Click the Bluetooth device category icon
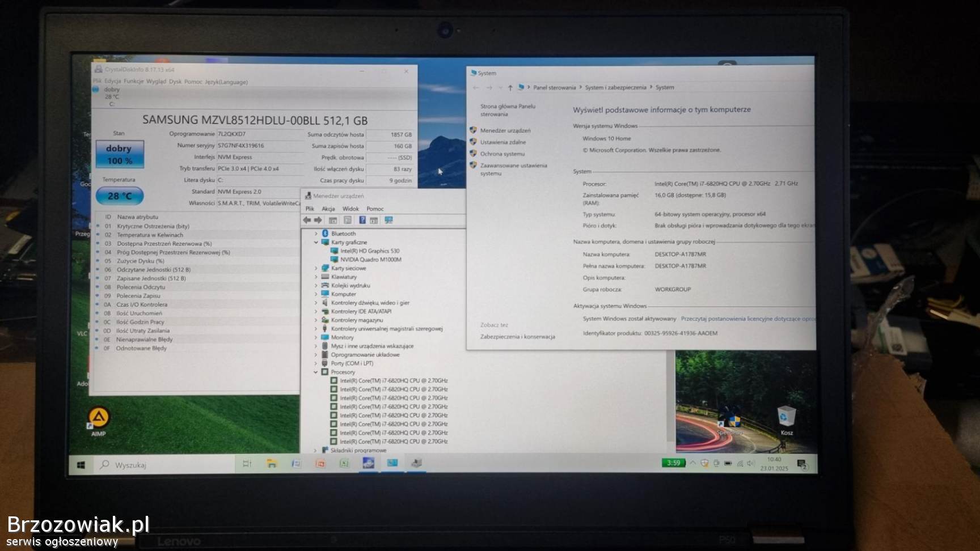Image resolution: width=980 pixels, height=551 pixels. (x=326, y=233)
